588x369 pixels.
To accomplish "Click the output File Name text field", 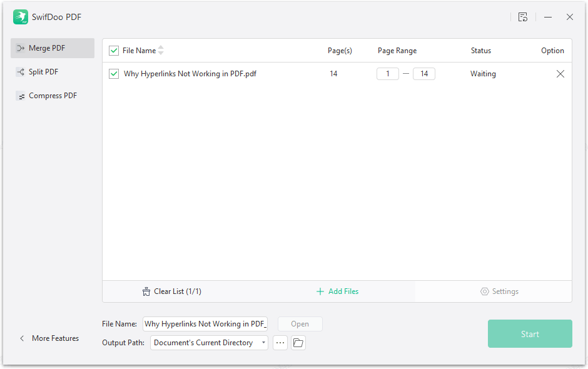I will coord(205,324).
